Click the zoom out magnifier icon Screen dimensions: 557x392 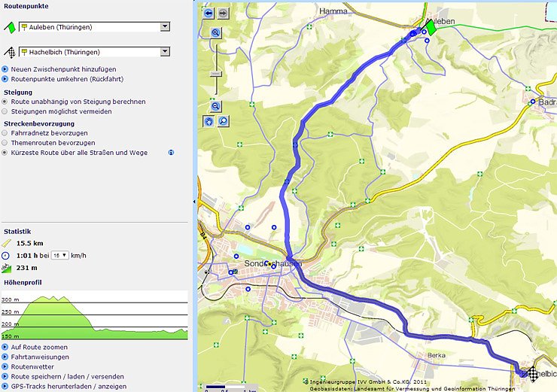pyautogui.click(x=216, y=106)
